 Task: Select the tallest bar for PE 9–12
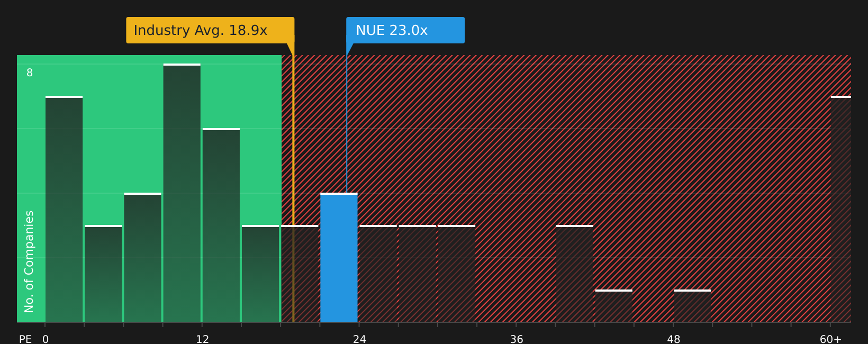182,193
